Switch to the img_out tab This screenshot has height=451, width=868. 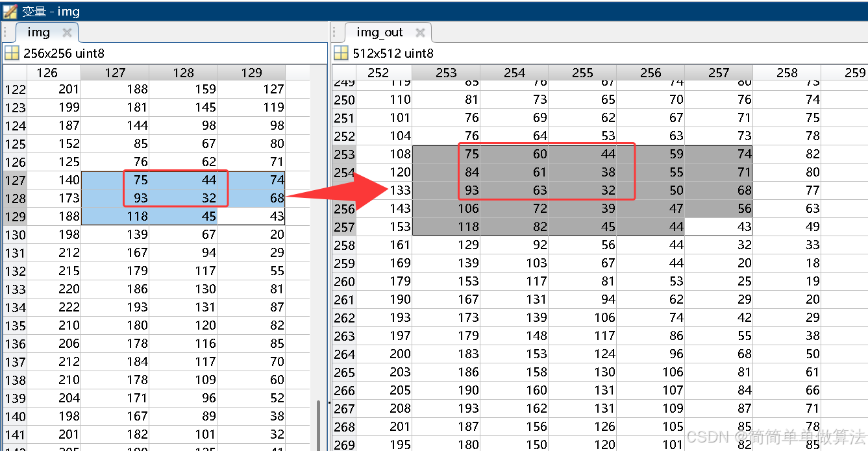pos(380,32)
